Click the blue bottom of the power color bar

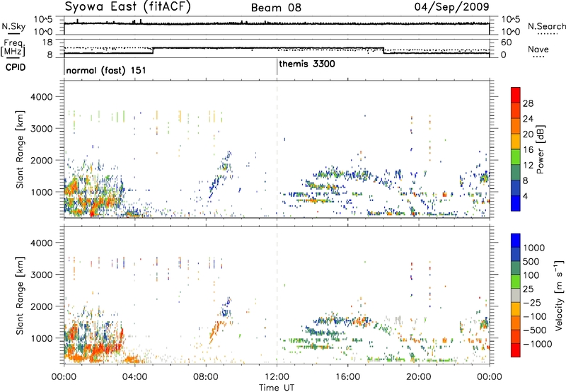516,203
